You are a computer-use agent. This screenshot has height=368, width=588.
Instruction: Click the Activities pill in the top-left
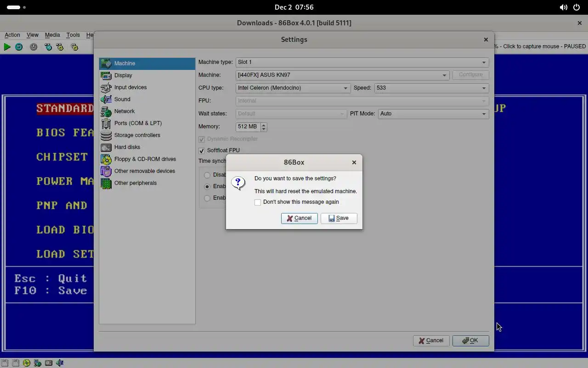click(17, 7)
